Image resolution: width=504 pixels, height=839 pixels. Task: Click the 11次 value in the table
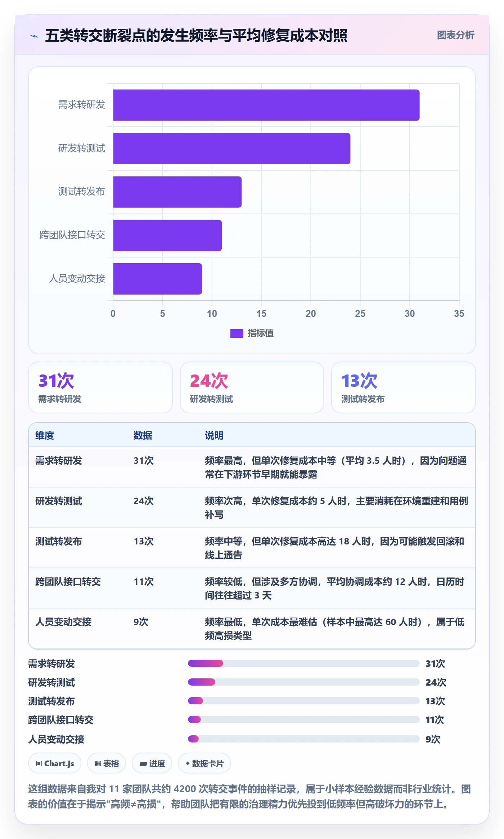144,582
